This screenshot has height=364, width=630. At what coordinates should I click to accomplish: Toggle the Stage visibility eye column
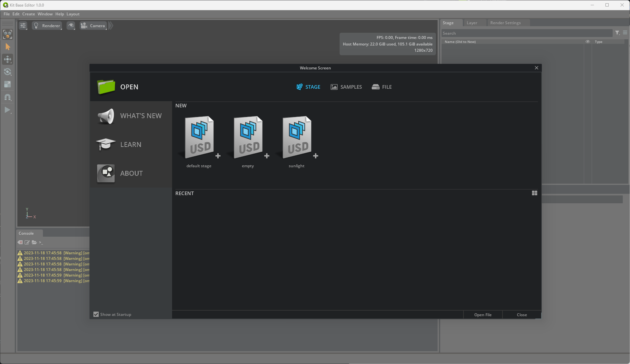587,42
